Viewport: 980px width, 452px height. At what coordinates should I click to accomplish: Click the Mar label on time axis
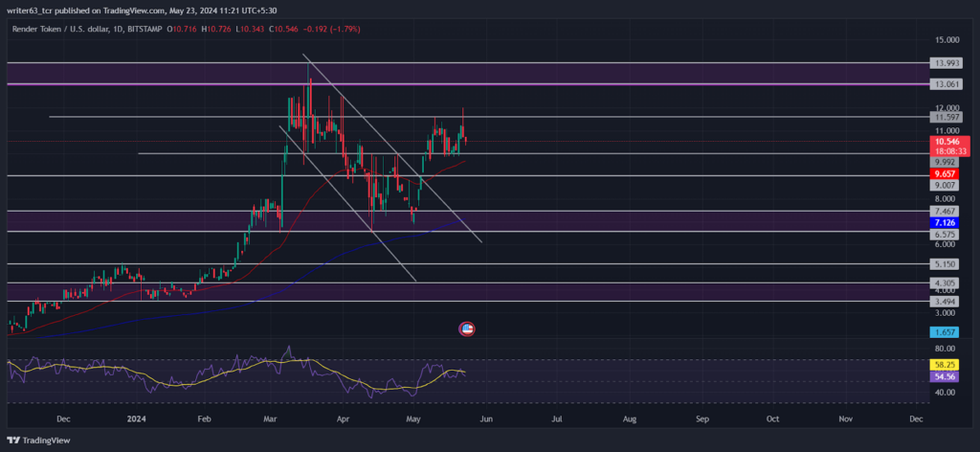[x=270, y=418]
